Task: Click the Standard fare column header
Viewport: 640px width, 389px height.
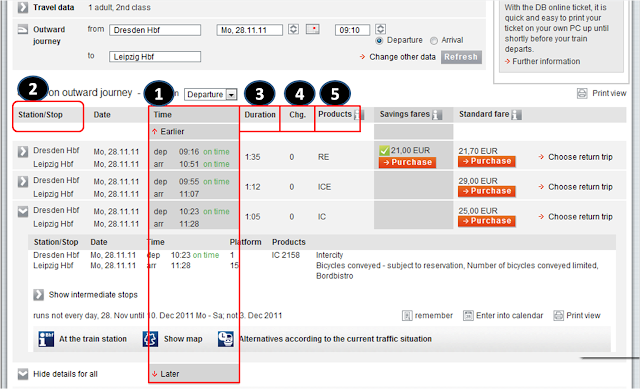Action: point(484,114)
